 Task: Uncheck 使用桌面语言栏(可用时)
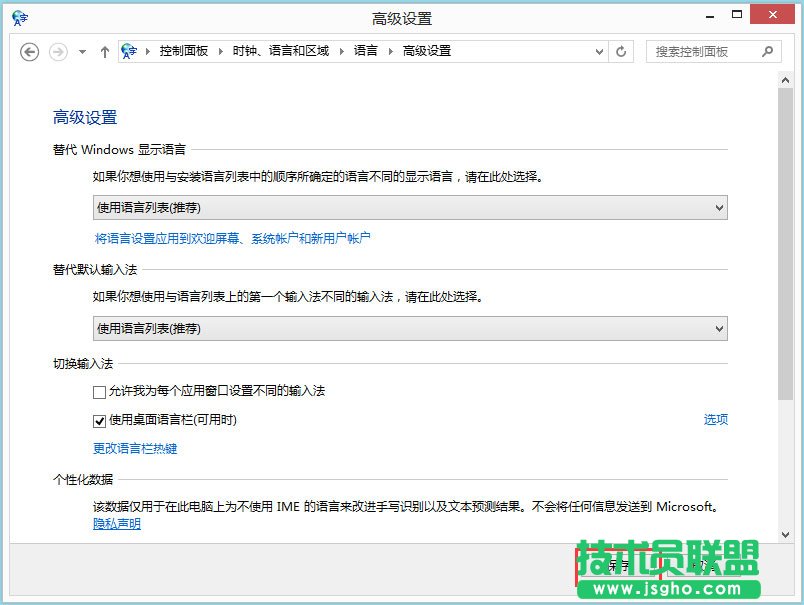[x=97, y=420]
